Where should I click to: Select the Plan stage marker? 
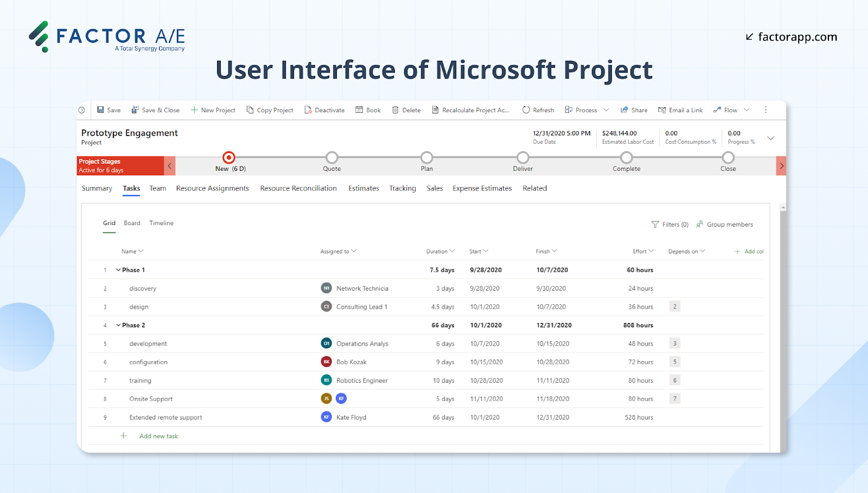point(426,158)
